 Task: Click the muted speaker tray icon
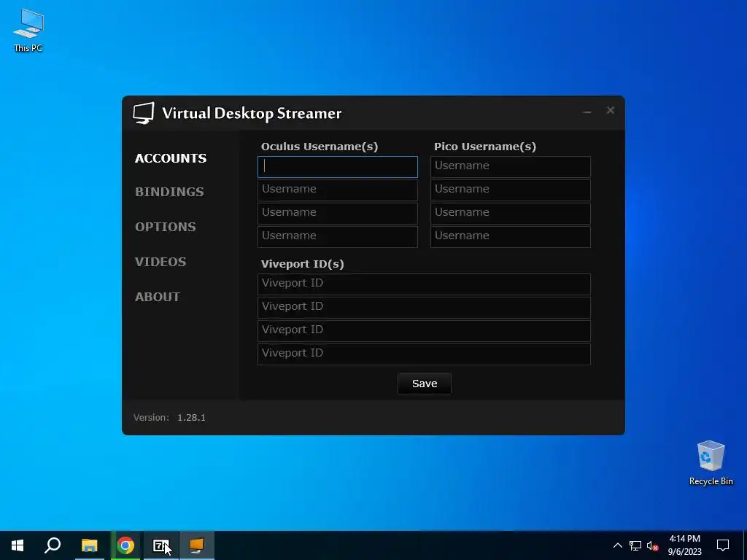click(652, 545)
